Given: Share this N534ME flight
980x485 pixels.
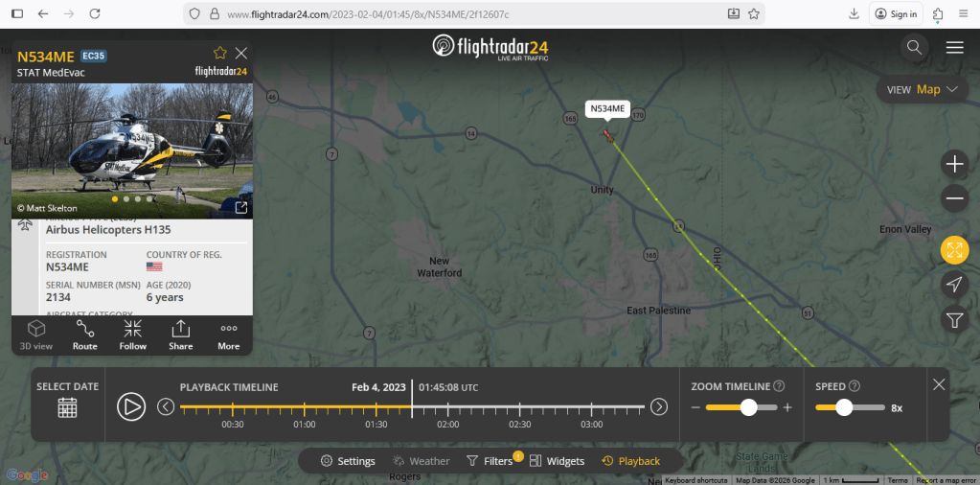Looking at the screenshot, I should 181,335.
